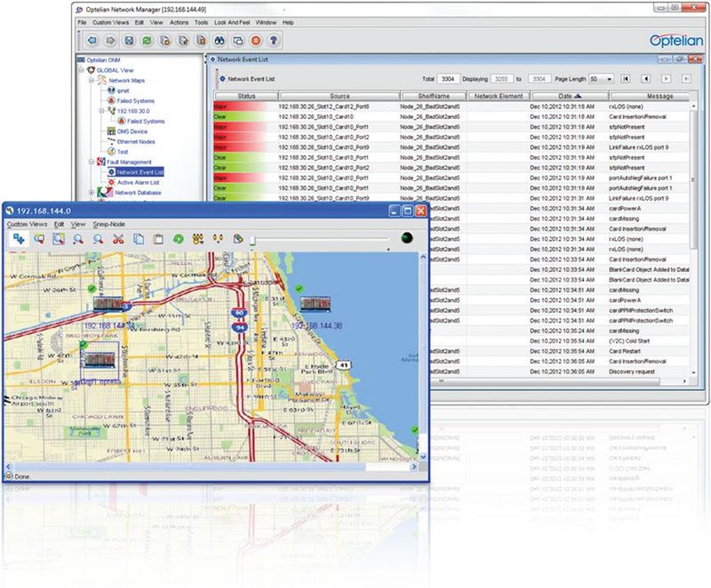
Task: Open View menu in map window
Action: [x=78, y=224]
